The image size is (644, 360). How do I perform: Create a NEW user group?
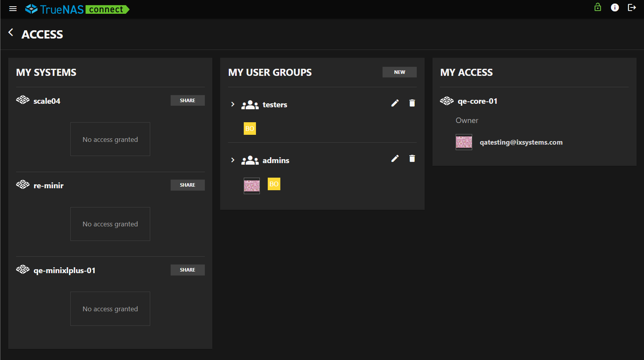399,72
